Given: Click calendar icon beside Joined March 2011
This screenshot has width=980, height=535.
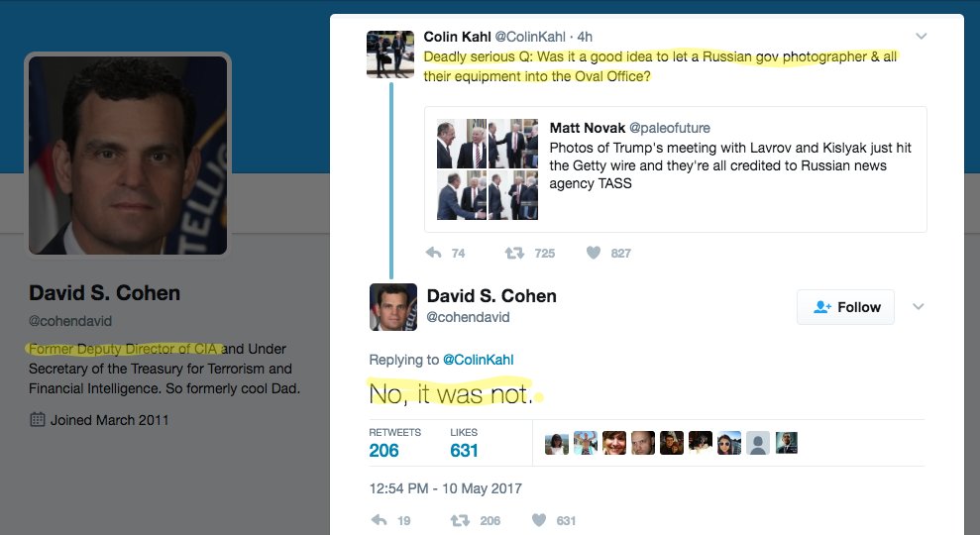Looking at the screenshot, I should point(38,419).
